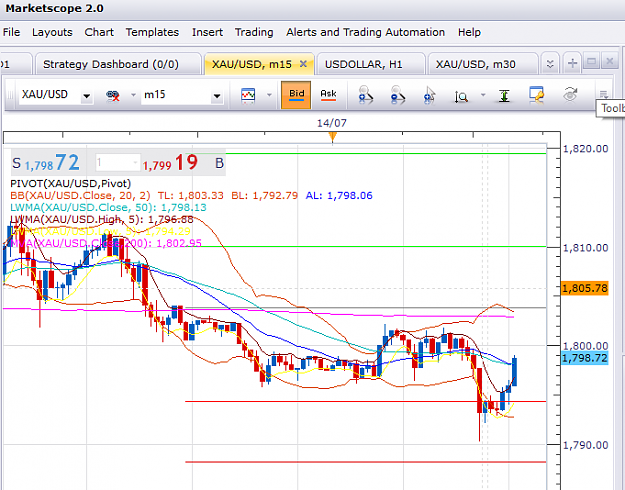This screenshot has width=625, height=490.
Task: Click the green vertical fit icon
Action: (x=504, y=96)
